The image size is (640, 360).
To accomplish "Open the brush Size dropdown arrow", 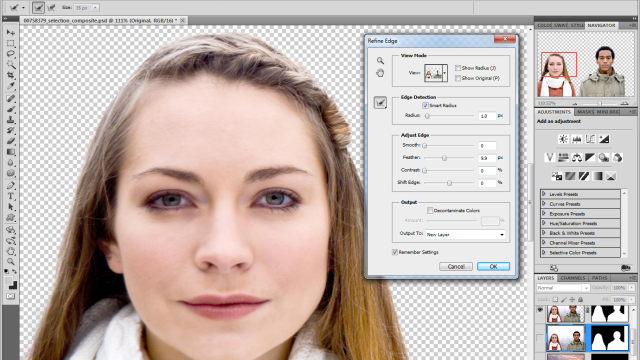I will [95, 8].
